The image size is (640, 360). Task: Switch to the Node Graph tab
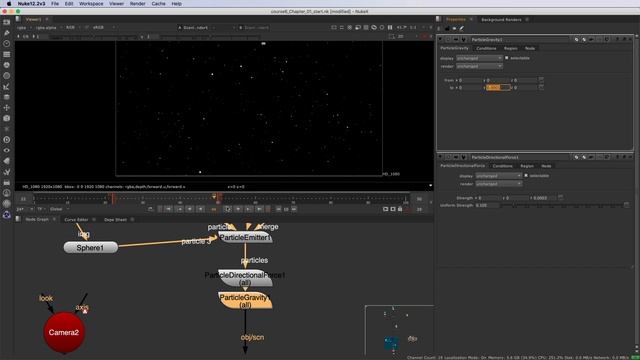[x=37, y=220]
